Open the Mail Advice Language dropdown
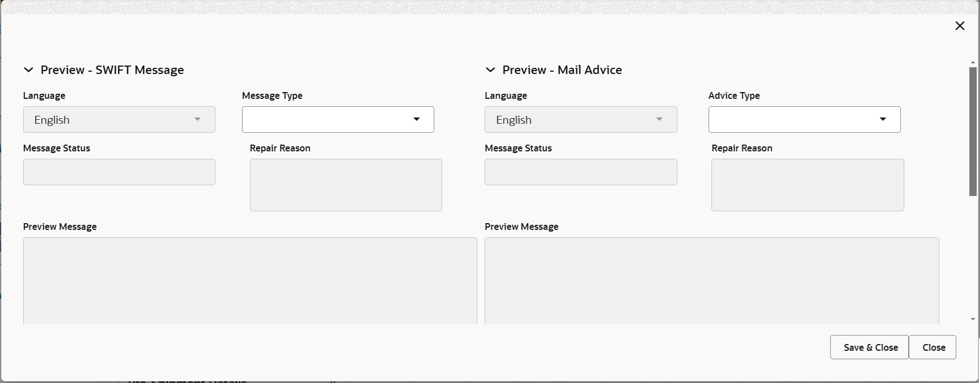This screenshot has height=383, width=980. click(x=581, y=120)
